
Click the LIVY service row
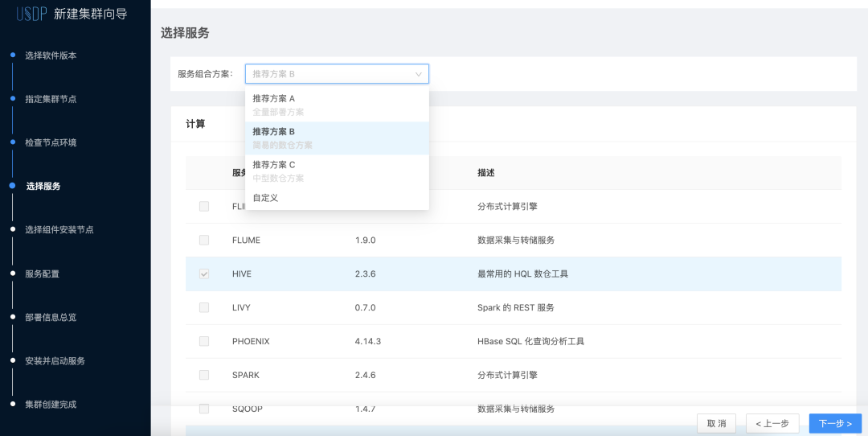pyautogui.click(x=513, y=308)
